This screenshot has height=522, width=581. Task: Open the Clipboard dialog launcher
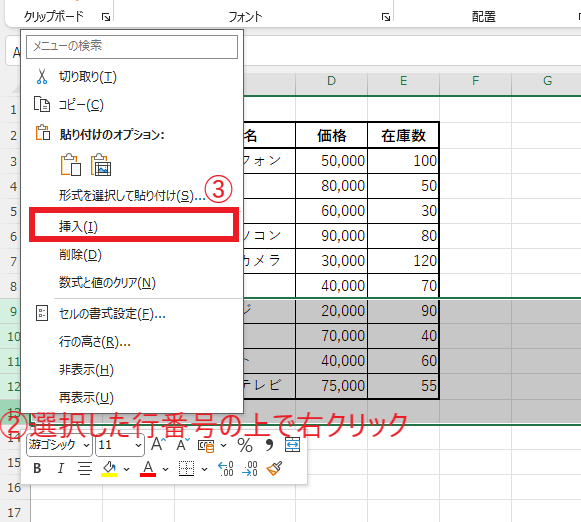106,17
